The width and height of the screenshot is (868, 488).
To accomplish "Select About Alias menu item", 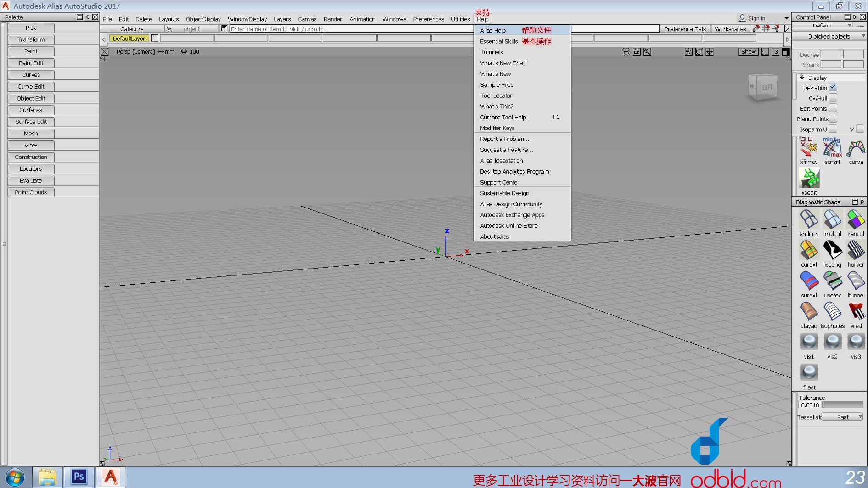I will (522, 236).
